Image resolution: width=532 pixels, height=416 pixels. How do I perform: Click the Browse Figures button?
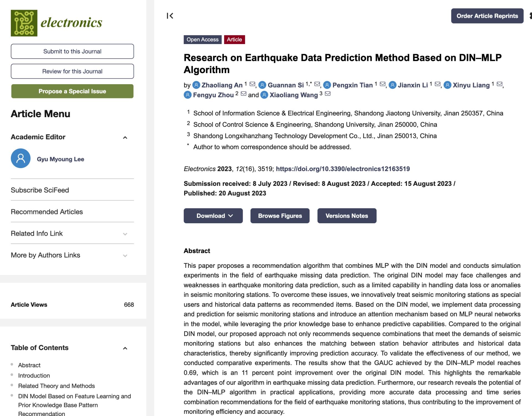point(280,216)
